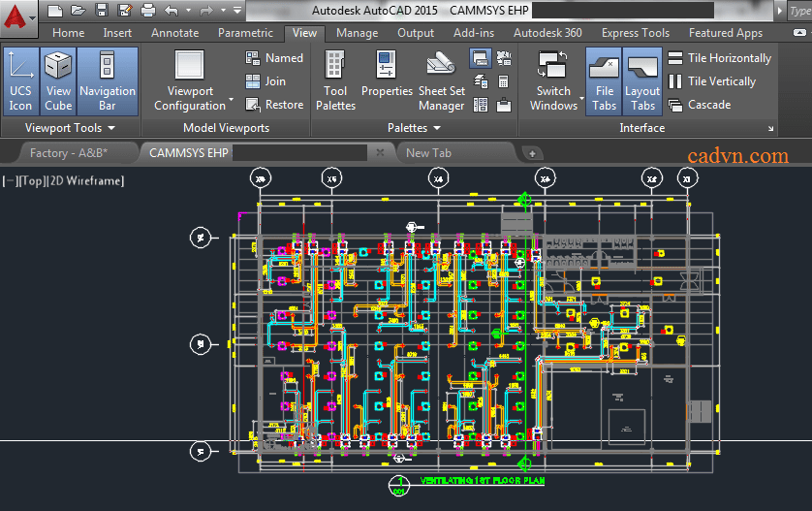Toggle the UCS Icon display

point(20,81)
